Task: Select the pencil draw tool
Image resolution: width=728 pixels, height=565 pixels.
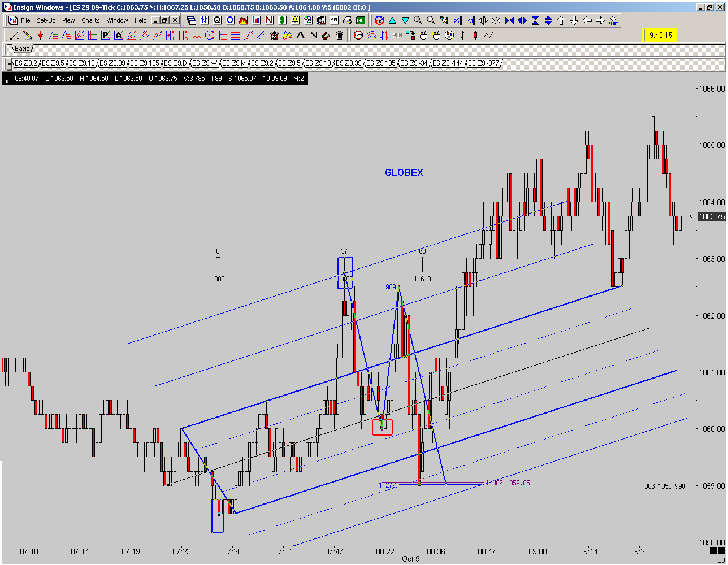Action: point(28,35)
